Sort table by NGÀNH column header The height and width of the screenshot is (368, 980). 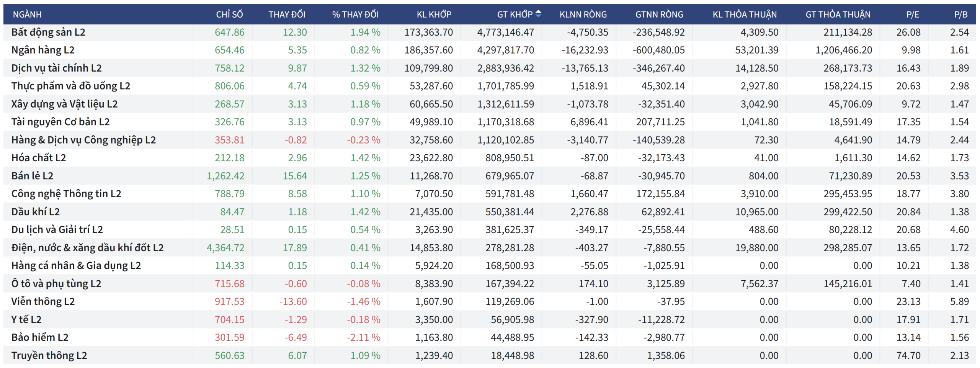[27, 15]
